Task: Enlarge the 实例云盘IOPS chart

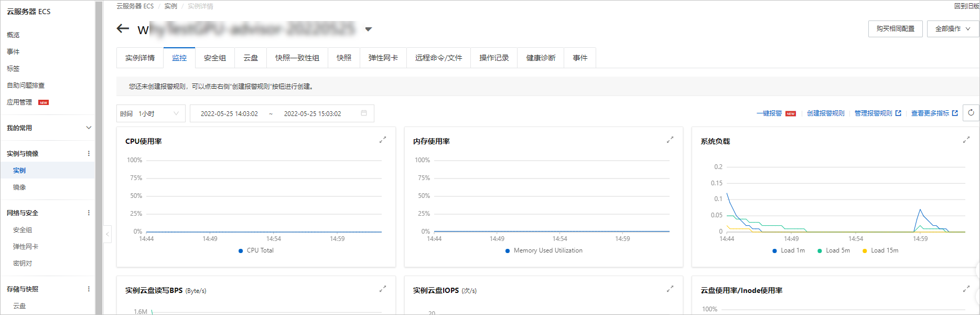Action: tap(670, 289)
